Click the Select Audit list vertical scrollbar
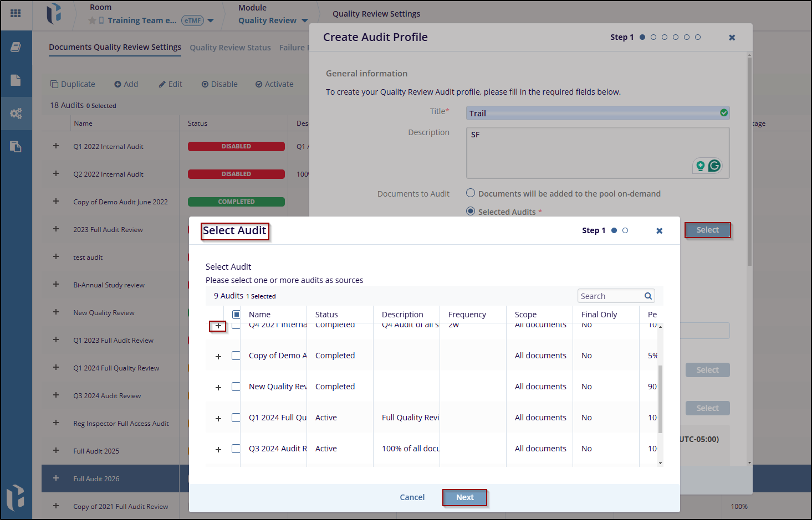 point(660,399)
